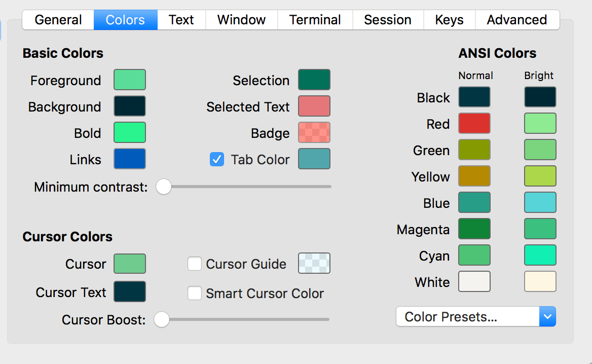Open the Badge color swatch
The height and width of the screenshot is (364, 592).
(314, 133)
